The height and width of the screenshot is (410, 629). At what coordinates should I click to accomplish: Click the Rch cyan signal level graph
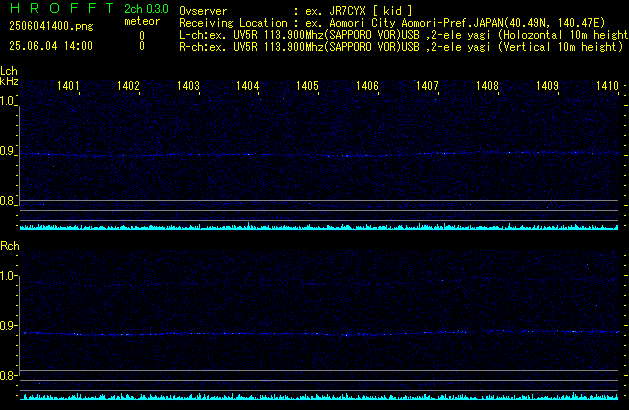coord(319,396)
